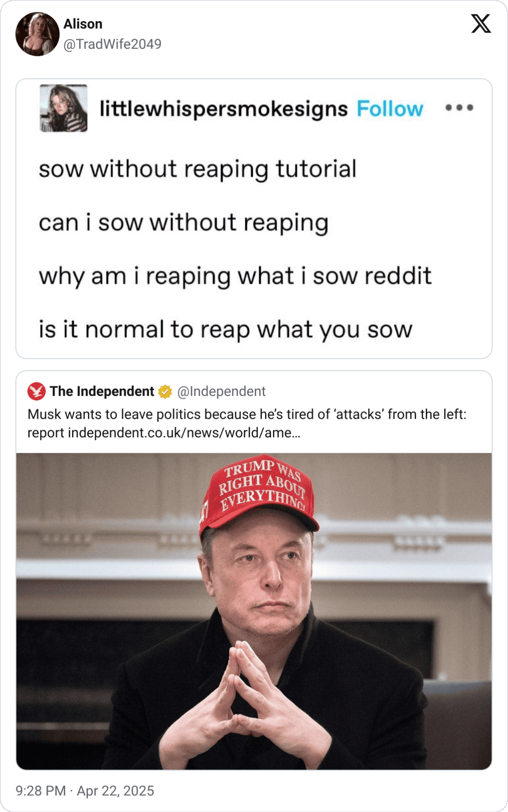Click the 'why am i reaping' reddit line
Screen dimensions: 508x812
click(x=235, y=276)
